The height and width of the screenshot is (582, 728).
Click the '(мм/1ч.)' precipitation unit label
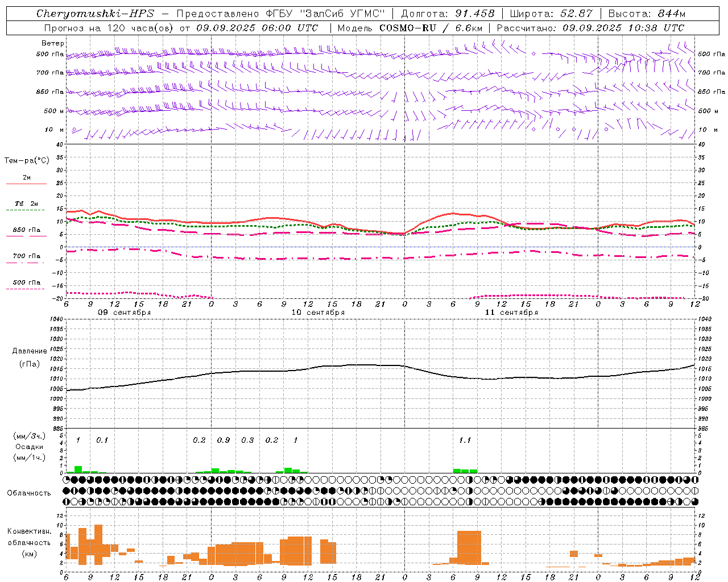click(30, 458)
